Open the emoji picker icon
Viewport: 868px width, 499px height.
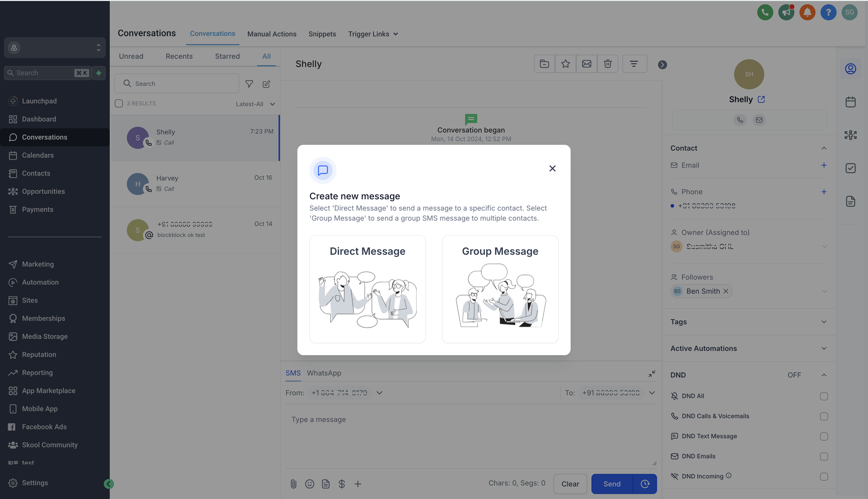coord(309,484)
